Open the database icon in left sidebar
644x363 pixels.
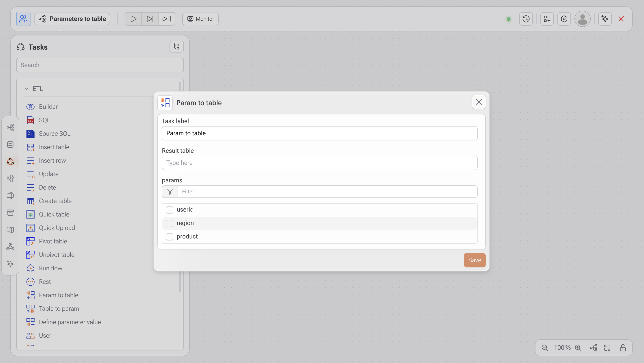pyautogui.click(x=10, y=144)
